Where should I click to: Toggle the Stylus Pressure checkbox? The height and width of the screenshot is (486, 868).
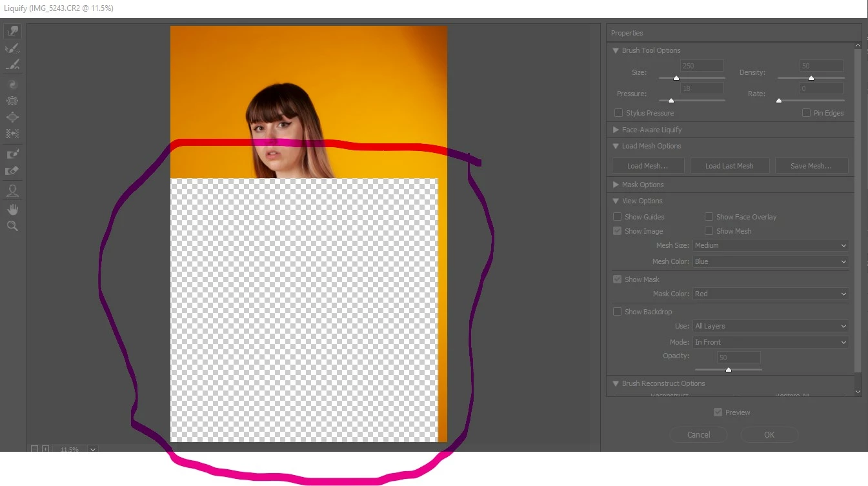point(618,113)
